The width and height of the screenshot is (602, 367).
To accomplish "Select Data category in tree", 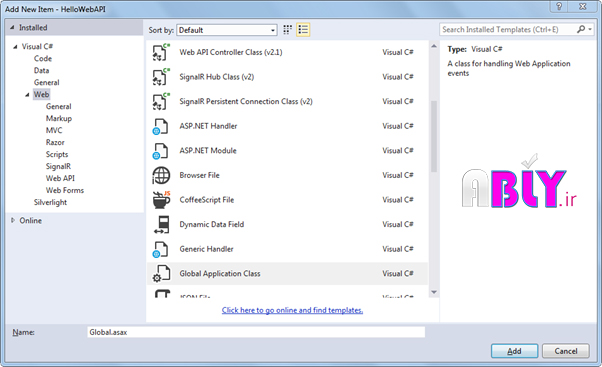I will pyautogui.click(x=41, y=70).
